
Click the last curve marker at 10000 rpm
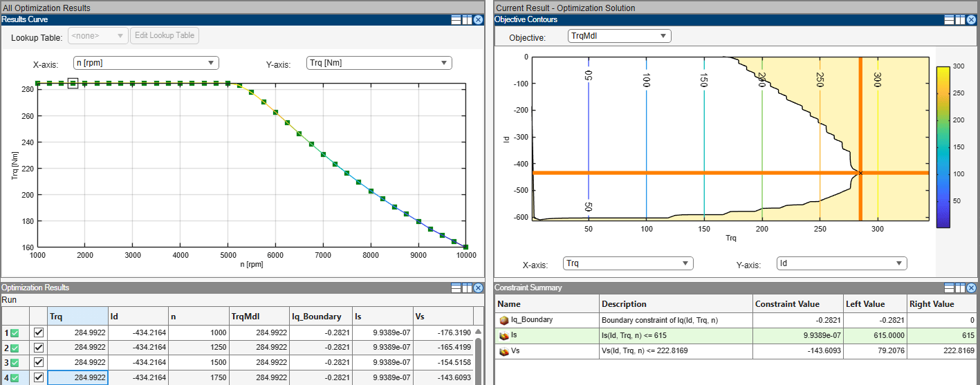[465, 247]
